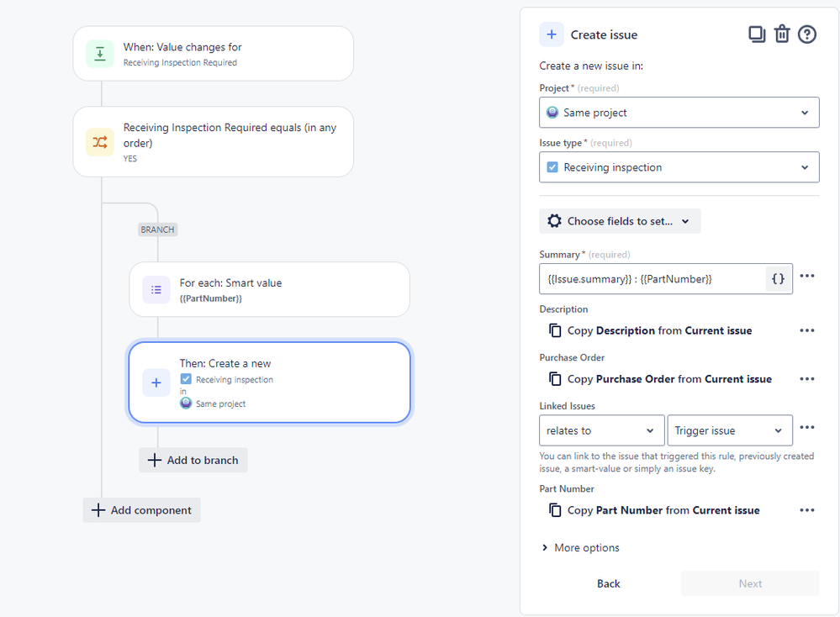This screenshot has height=617, width=840.
Task: Expand Choose fields to set menu
Action: 620,221
